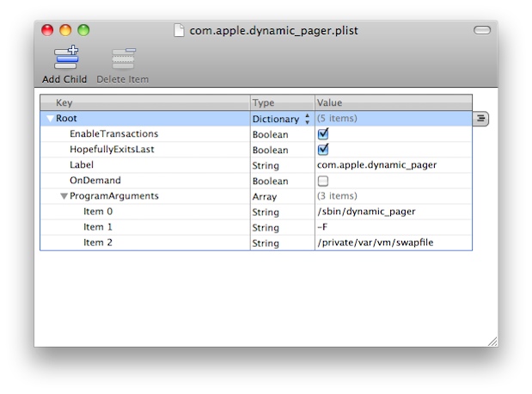Click the window title com.apple.dynamic_pager.plist

click(x=273, y=31)
